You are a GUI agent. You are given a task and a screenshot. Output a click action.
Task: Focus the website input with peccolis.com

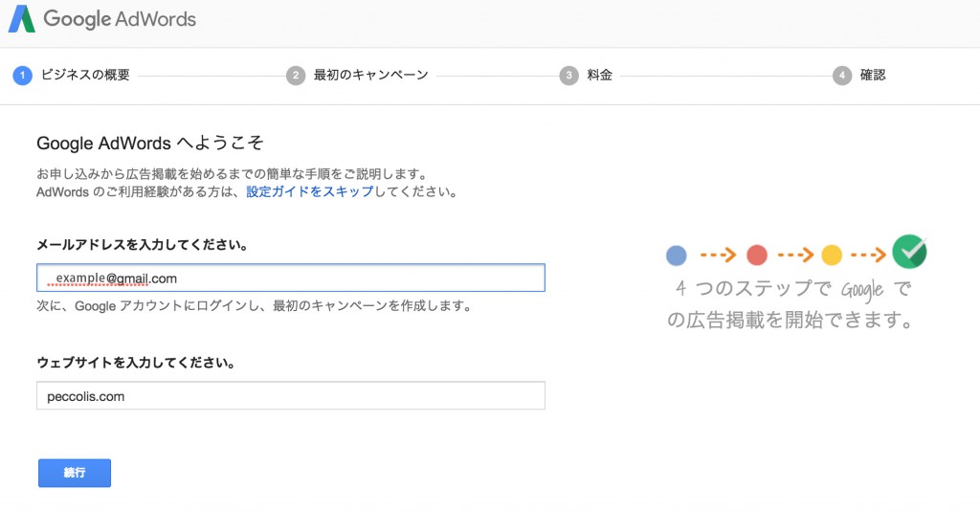(x=291, y=395)
